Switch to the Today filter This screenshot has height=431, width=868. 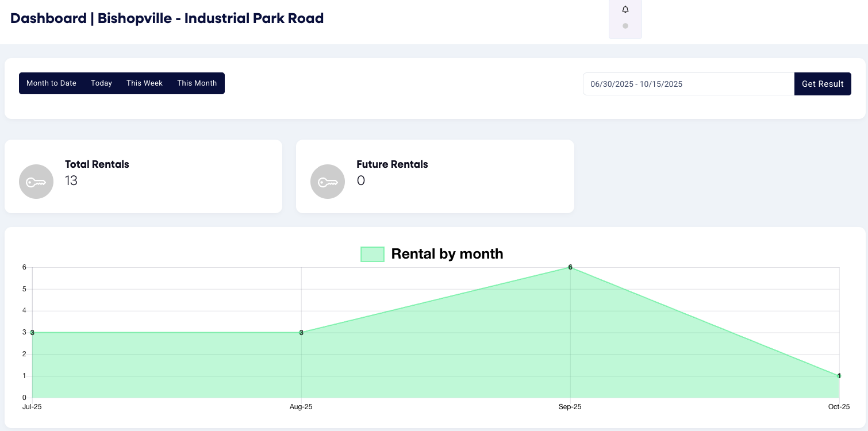pos(101,83)
